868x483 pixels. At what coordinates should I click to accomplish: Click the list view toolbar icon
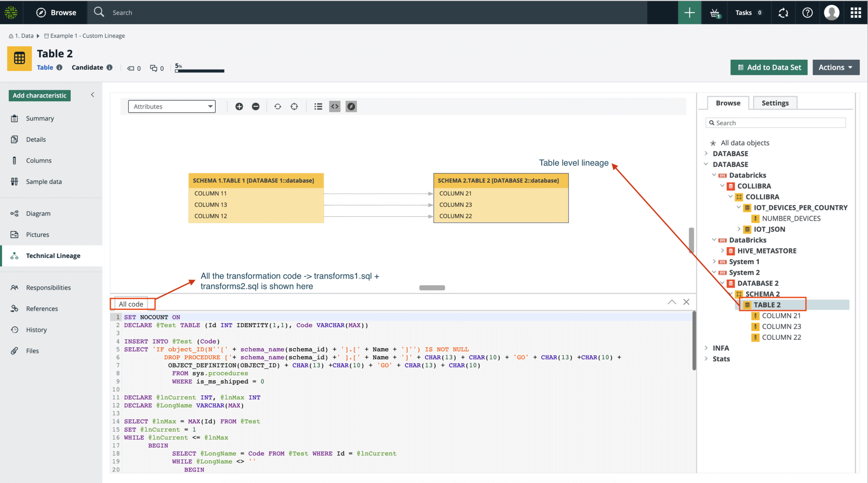pyautogui.click(x=318, y=106)
